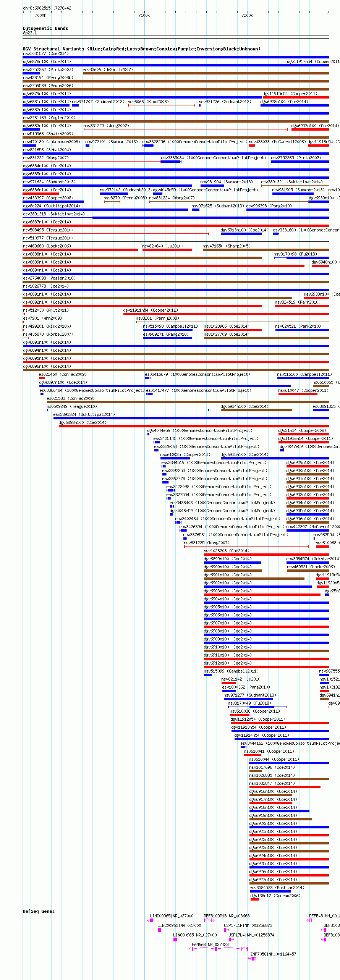Viewport: 340px width, 980px height.
Task: Click the nsv6066 (Kidd2008) variant label
Action: [148, 102]
